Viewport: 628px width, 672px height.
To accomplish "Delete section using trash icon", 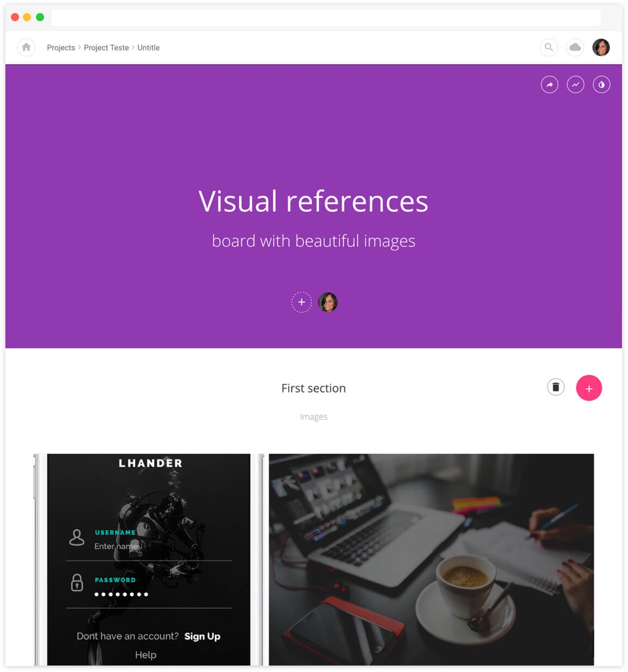I will point(556,387).
